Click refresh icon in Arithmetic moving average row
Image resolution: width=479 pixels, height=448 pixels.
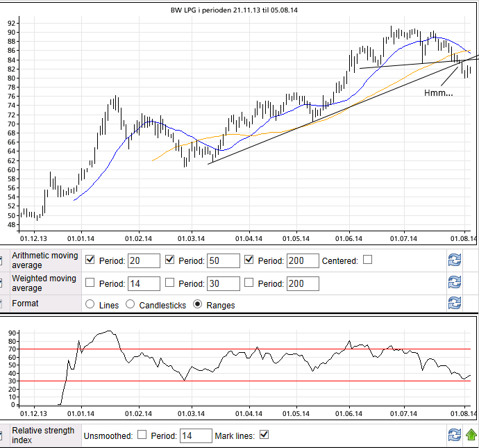tap(454, 260)
